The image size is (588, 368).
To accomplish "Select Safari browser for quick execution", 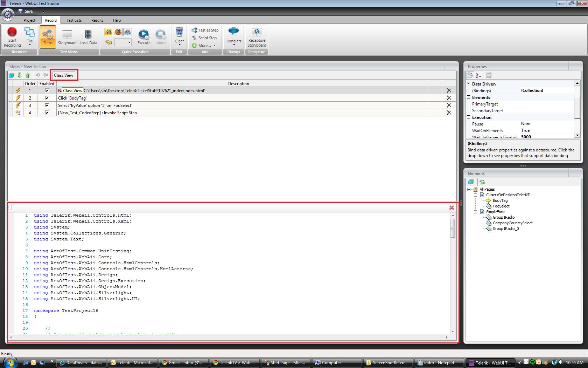I will 128,32.
